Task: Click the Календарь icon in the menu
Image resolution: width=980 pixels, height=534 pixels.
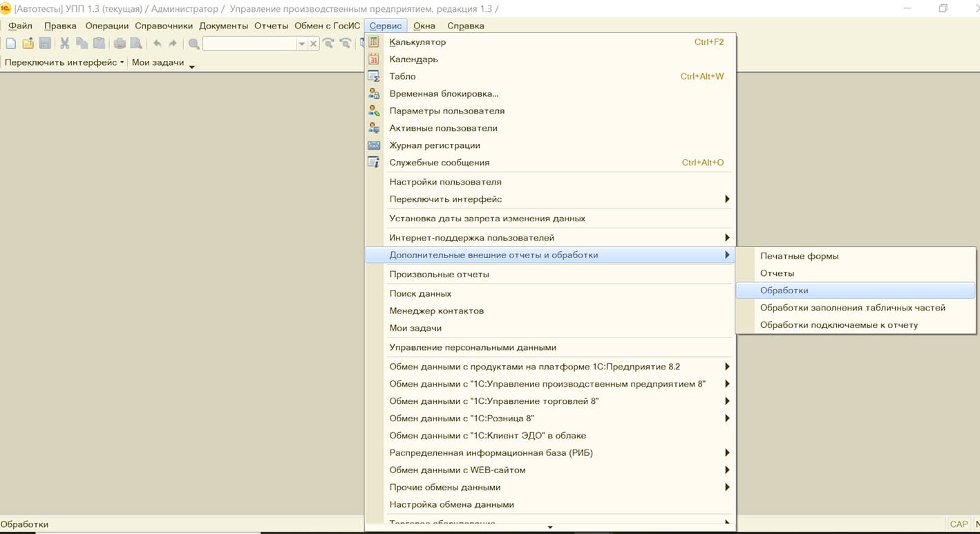Action: point(374,59)
